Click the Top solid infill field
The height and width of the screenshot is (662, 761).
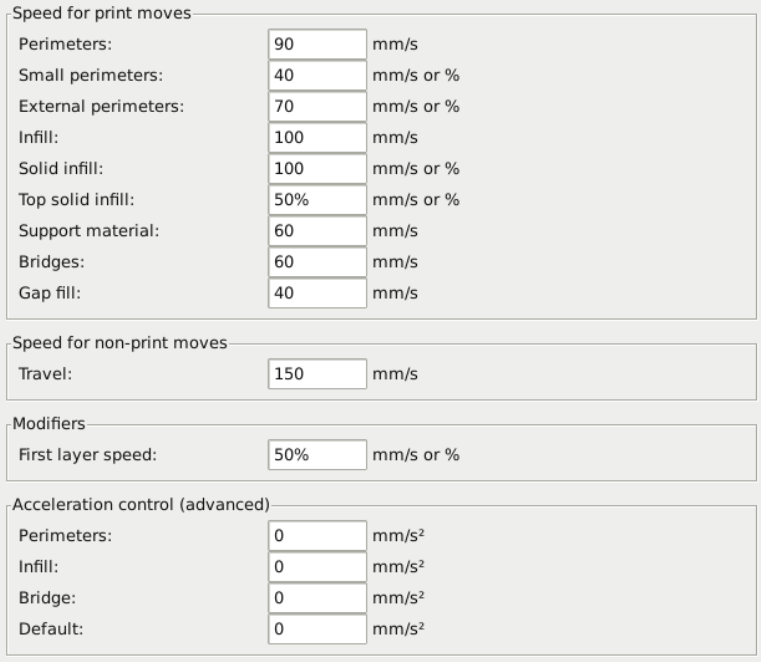coord(318,200)
